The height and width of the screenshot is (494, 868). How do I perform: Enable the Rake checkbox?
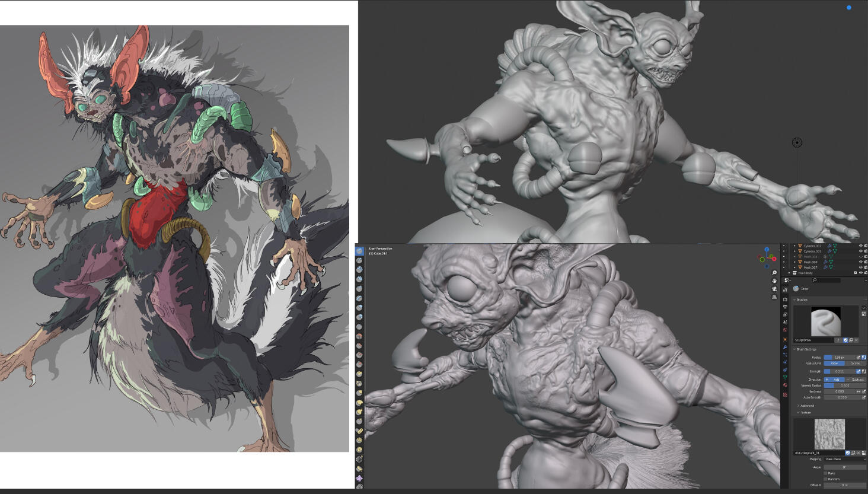(825, 473)
